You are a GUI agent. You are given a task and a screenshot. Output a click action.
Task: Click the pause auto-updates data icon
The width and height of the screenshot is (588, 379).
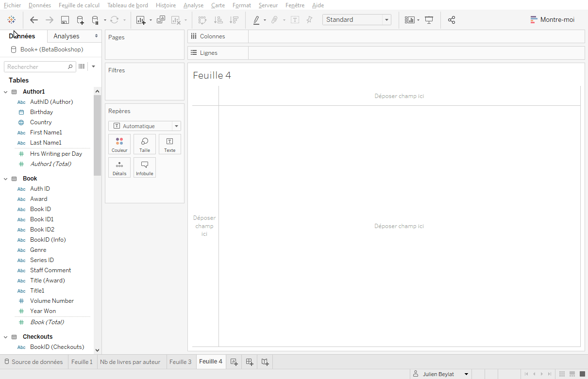point(95,20)
